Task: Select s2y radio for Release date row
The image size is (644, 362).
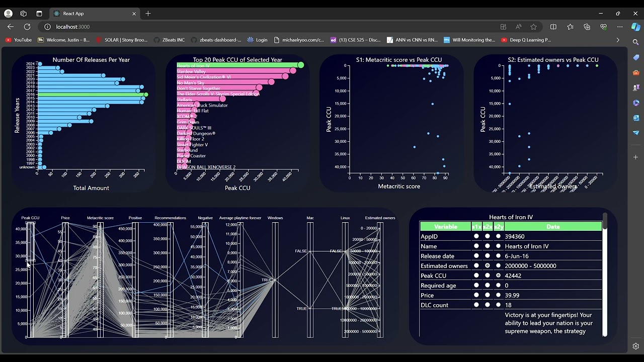Action: click(499, 256)
